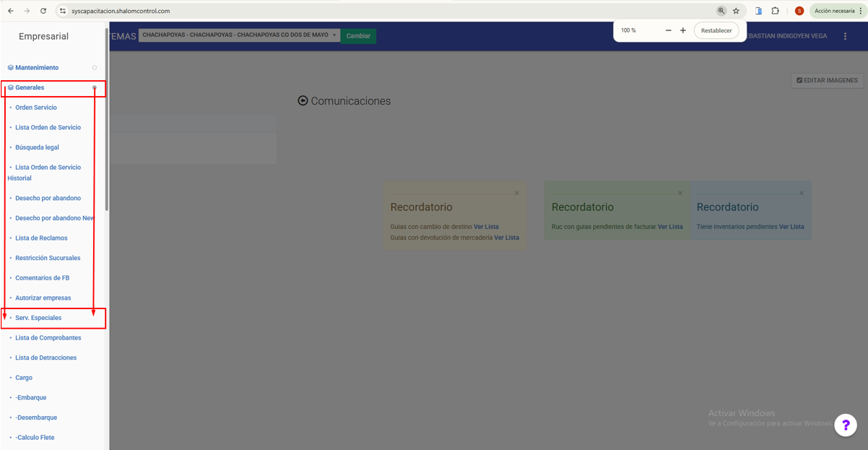Close the yellow Recordatorio card
868x450 pixels.
[x=516, y=194]
